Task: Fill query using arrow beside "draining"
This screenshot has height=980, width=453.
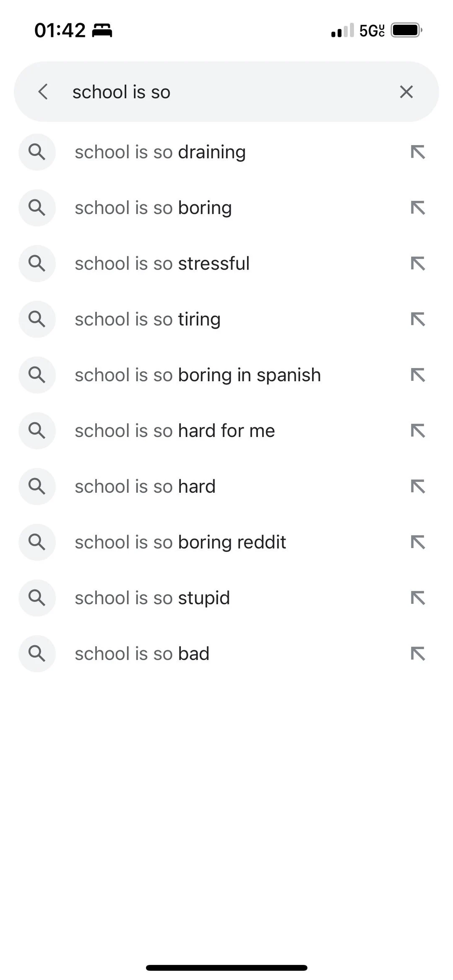Action: tap(418, 152)
